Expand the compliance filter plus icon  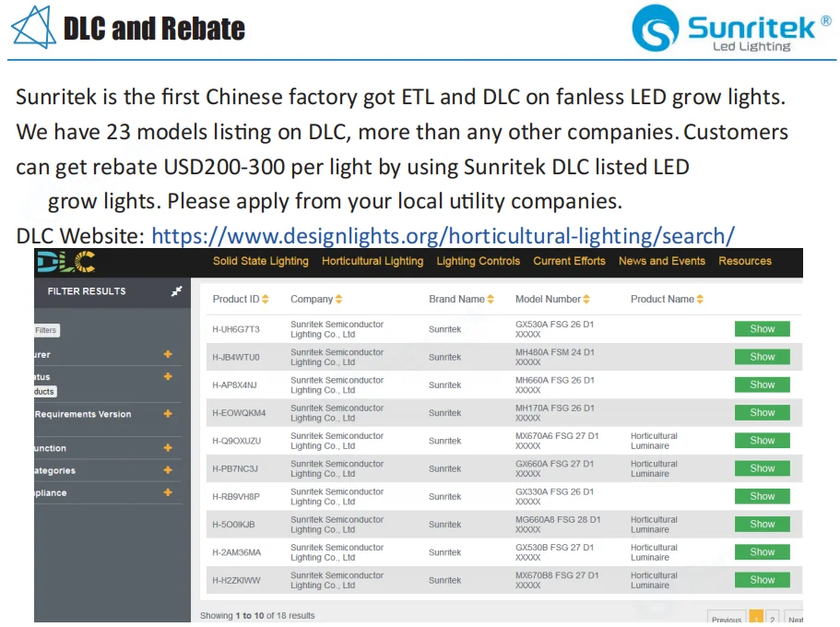(168, 492)
